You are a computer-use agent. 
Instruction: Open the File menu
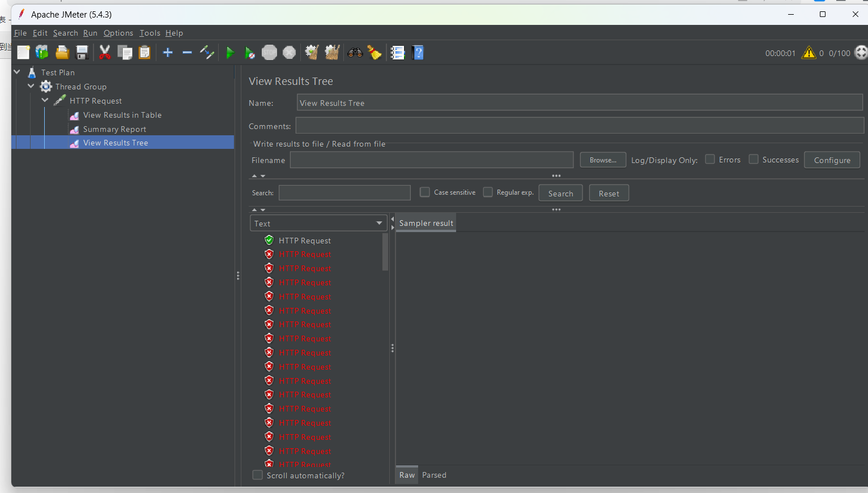pos(20,33)
